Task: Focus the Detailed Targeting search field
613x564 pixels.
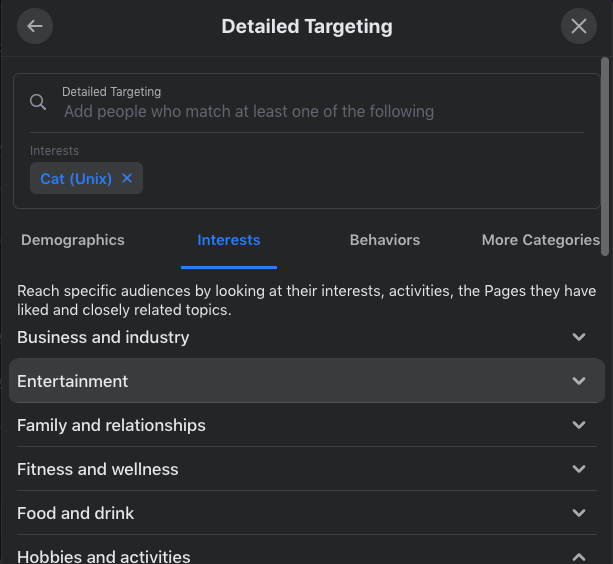Action: click(300, 111)
